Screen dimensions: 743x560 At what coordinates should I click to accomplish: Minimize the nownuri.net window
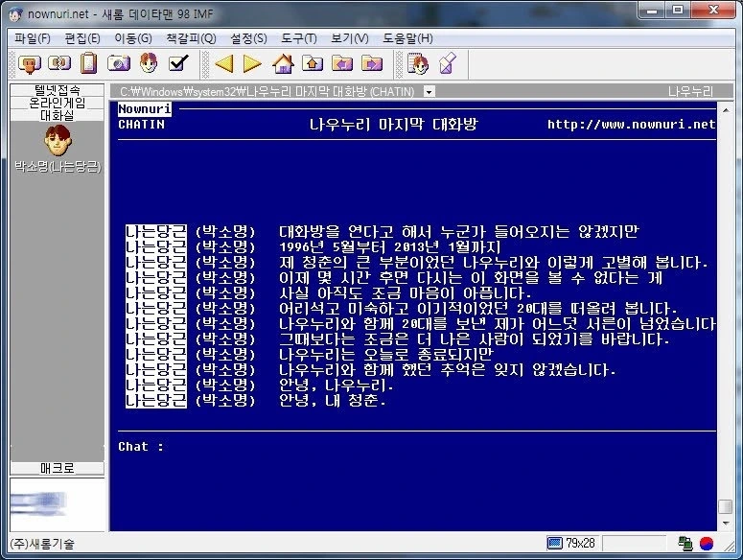coord(652,10)
